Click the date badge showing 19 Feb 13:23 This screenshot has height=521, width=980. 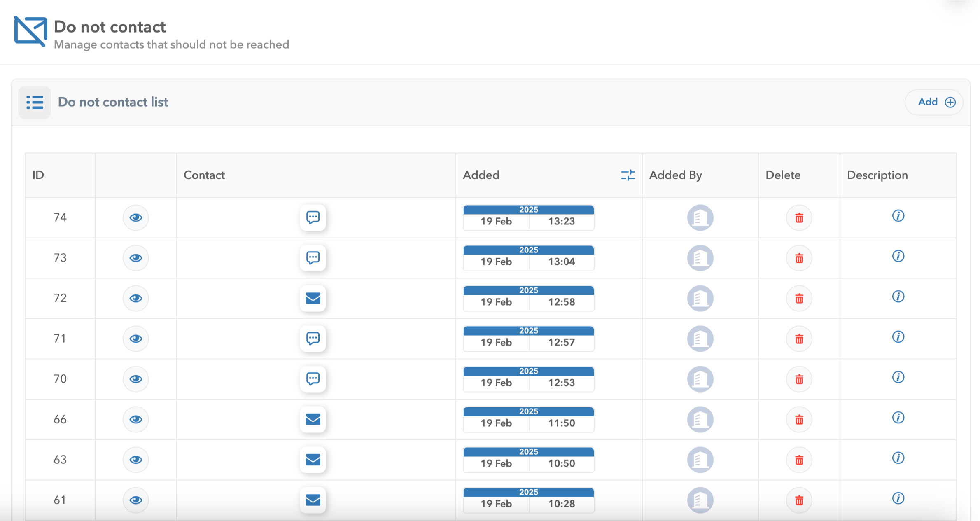528,217
